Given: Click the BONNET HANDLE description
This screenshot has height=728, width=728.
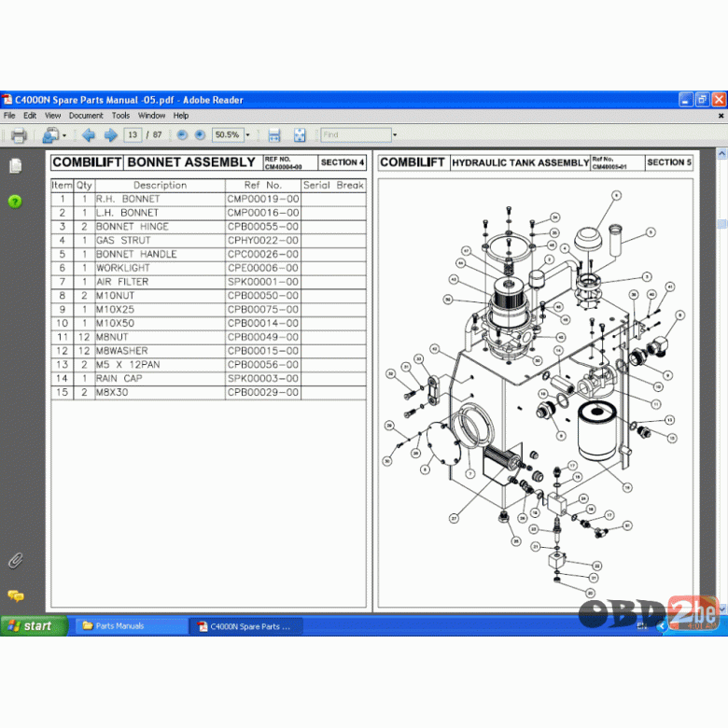Looking at the screenshot, I should pos(136,255).
